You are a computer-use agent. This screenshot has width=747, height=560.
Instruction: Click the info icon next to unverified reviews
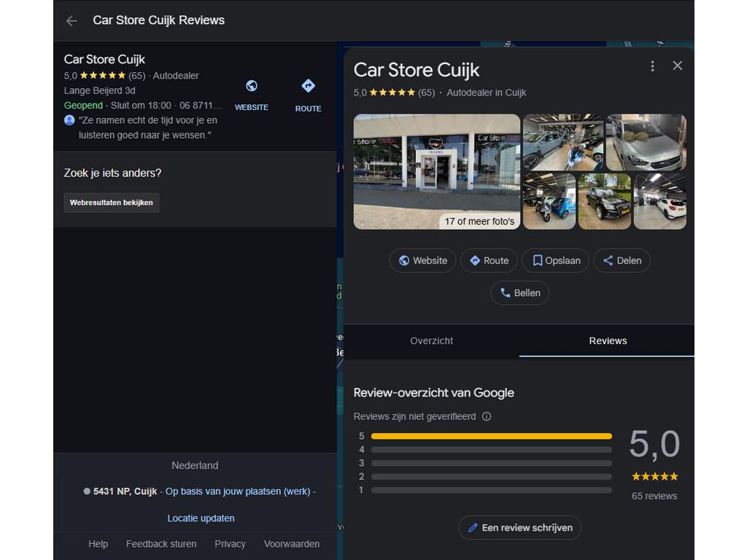[487, 416]
